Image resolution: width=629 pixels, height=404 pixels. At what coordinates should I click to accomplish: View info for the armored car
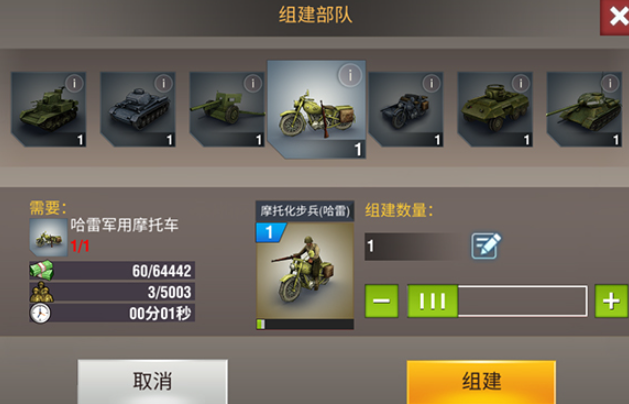pos(521,83)
